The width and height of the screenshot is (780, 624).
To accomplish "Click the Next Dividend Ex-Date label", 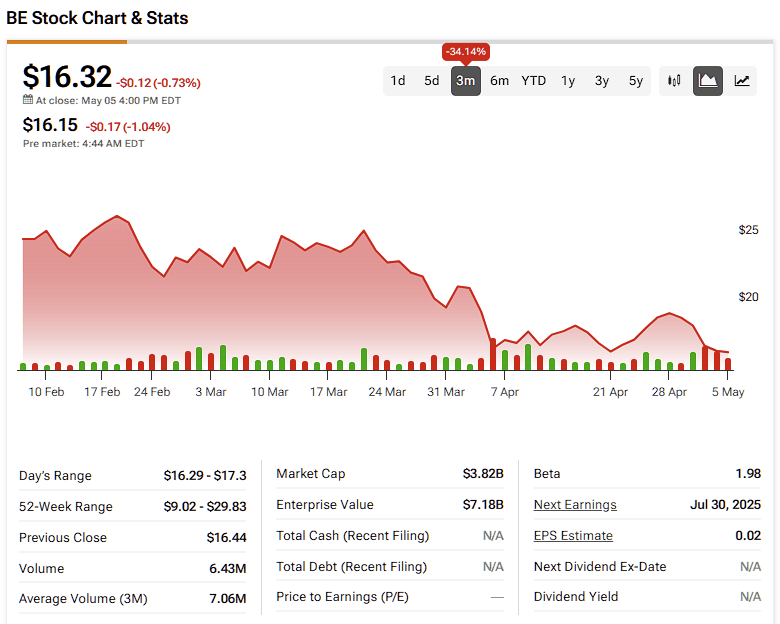I will 600,566.
